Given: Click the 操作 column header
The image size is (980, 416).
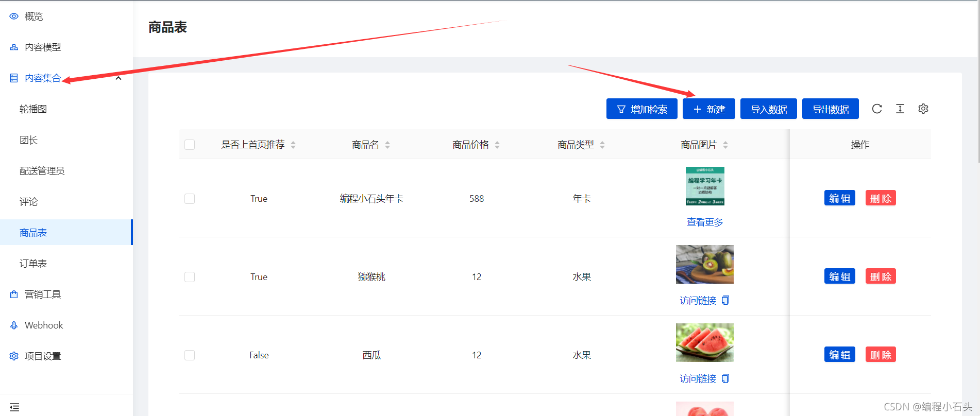Looking at the screenshot, I should tap(860, 145).
